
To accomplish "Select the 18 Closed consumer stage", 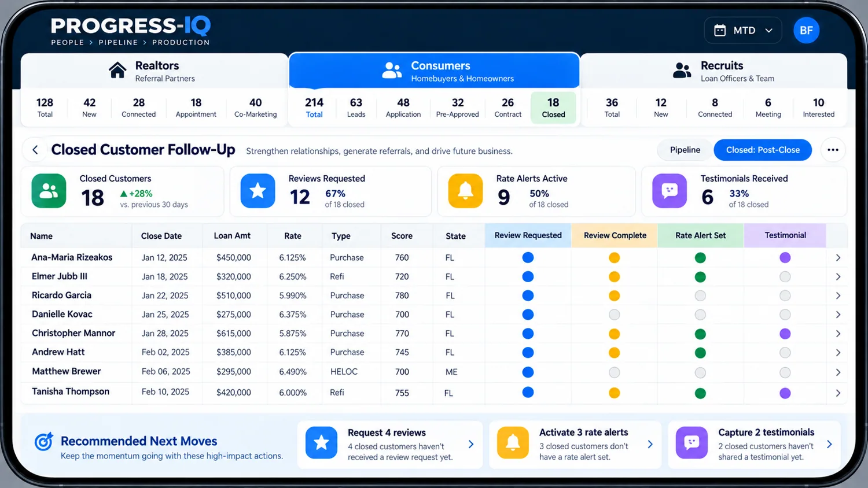I will [x=553, y=108].
